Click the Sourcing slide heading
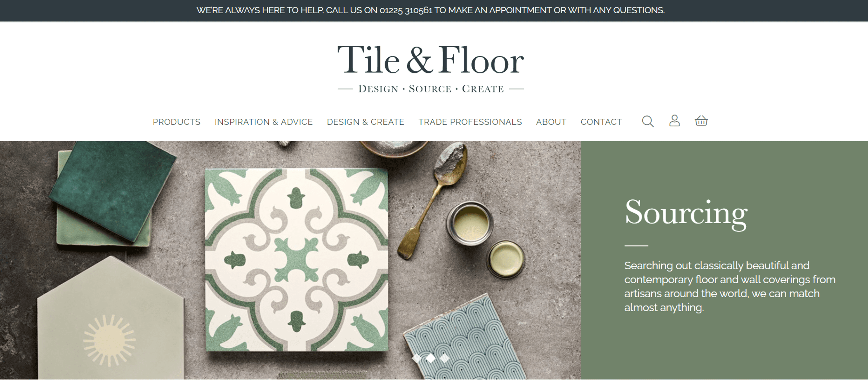868x383 pixels. click(x=686, y=214)
